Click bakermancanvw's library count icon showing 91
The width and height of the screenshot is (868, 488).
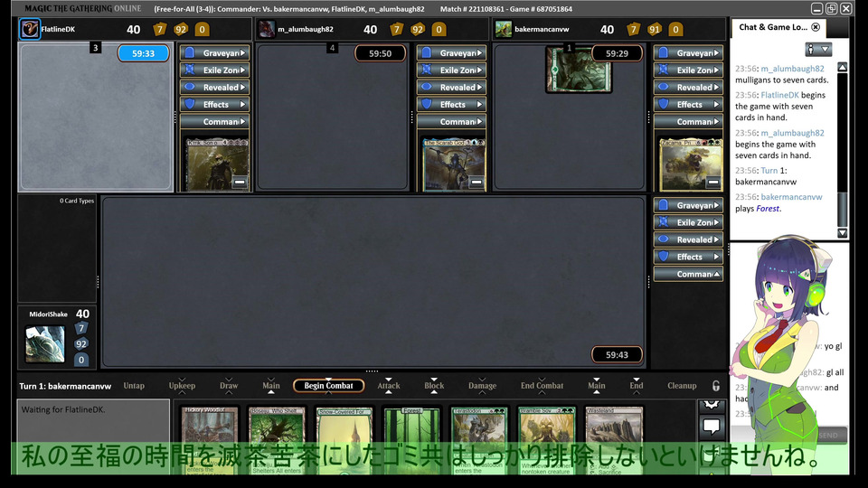click(655, 29)
